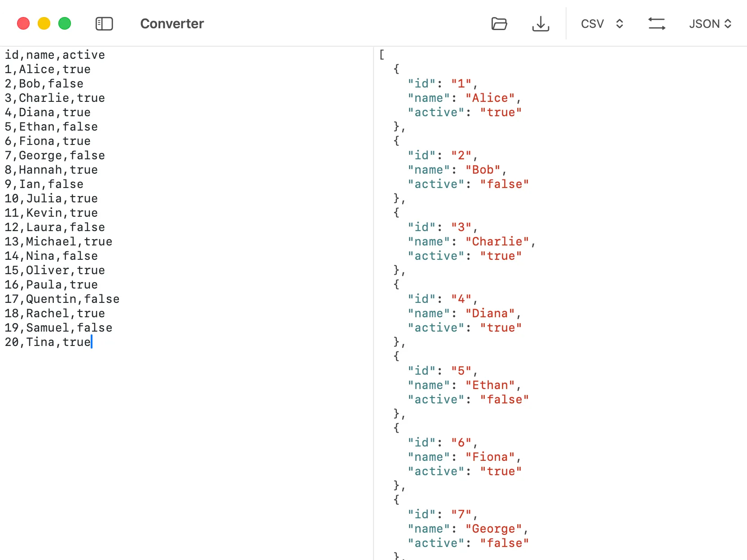Click the download/export icon
Image resolution: width=747 pixels, height=560 pixels.
click(540, 24)
